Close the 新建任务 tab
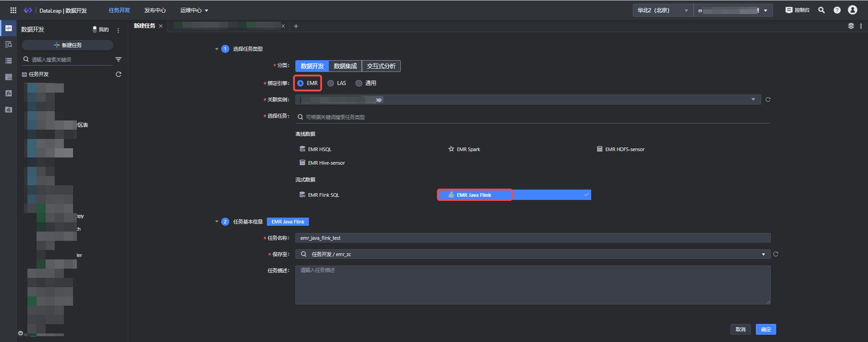Viewport: 868px width, 342px height. tap(161, 26)
